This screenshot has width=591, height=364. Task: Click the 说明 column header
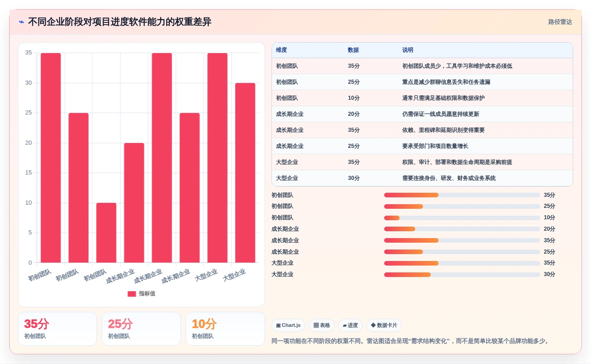[408, 50]
